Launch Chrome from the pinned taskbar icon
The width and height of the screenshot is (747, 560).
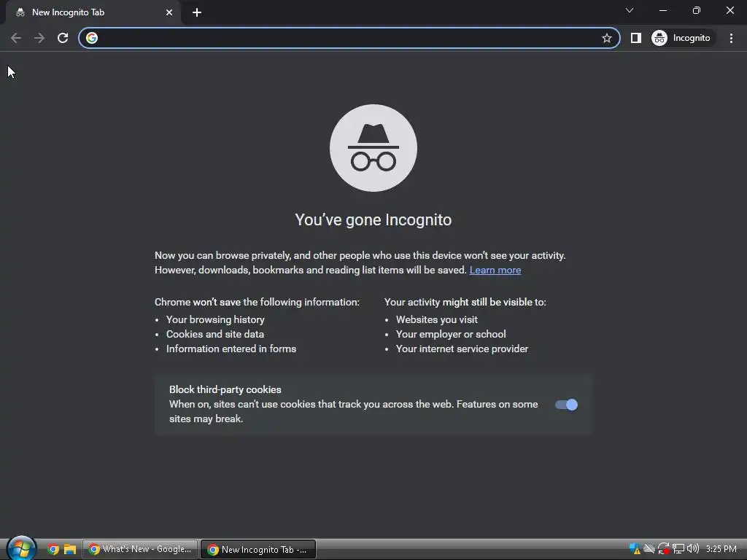point(53,550)
